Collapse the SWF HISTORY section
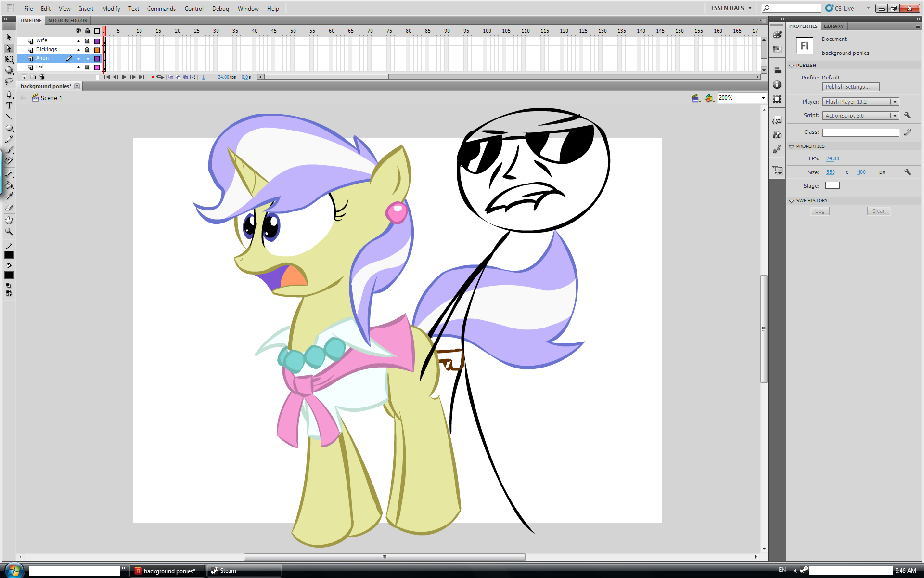The width and height of the screenshot is (924, 578). [x=792, y=201]
